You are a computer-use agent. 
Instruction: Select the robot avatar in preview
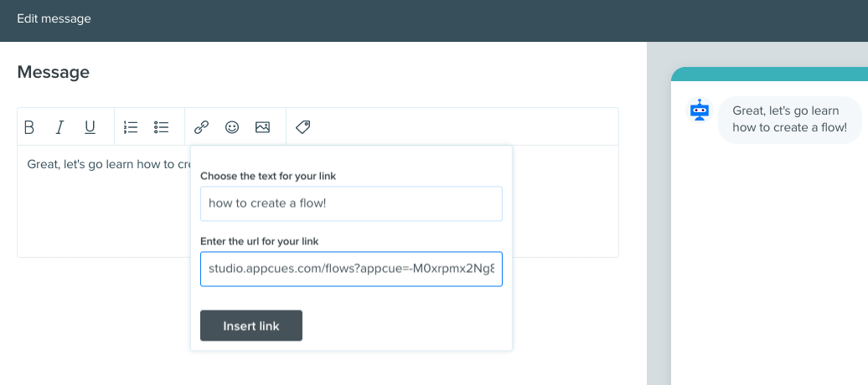[700, 110]
